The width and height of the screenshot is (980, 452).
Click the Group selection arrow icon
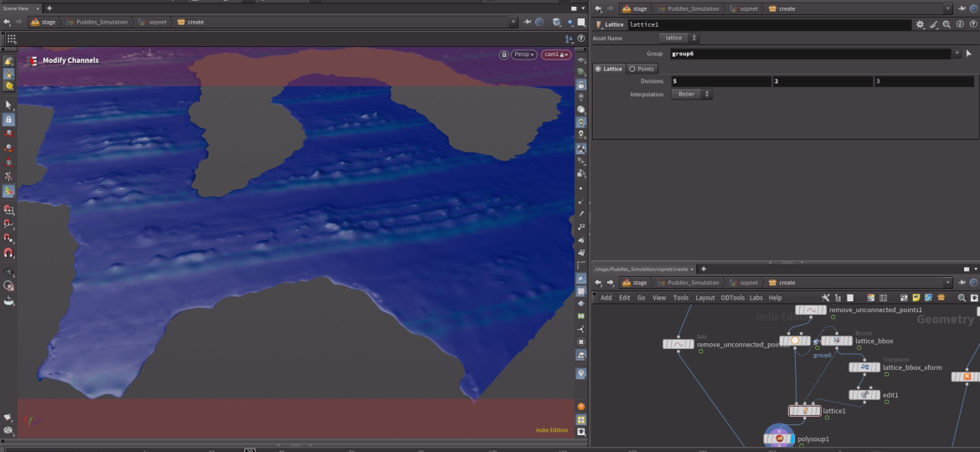click(x=968, y=54)
